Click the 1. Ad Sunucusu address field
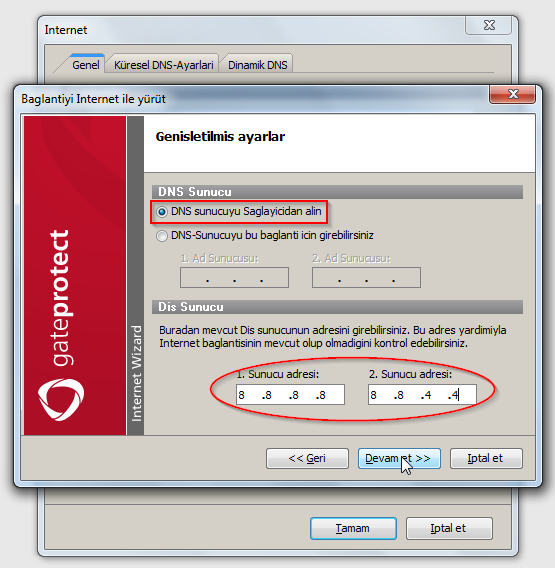Screen dimensions: 555x568 coord(234,277)
